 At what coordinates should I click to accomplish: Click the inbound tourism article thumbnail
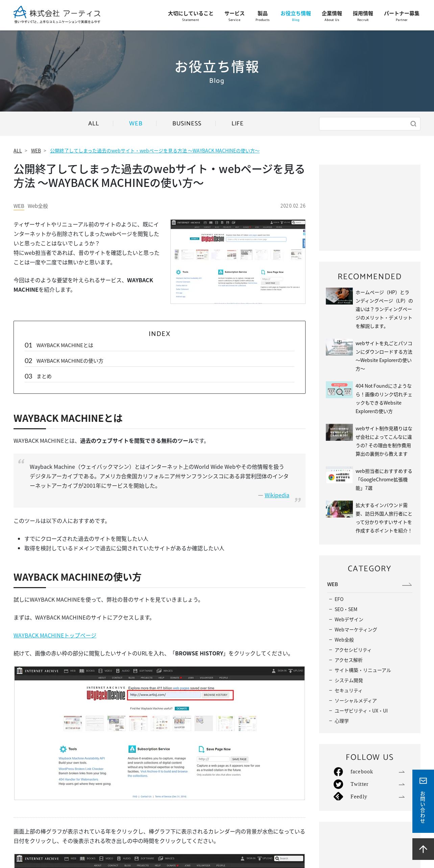click(x=339, y=509)
